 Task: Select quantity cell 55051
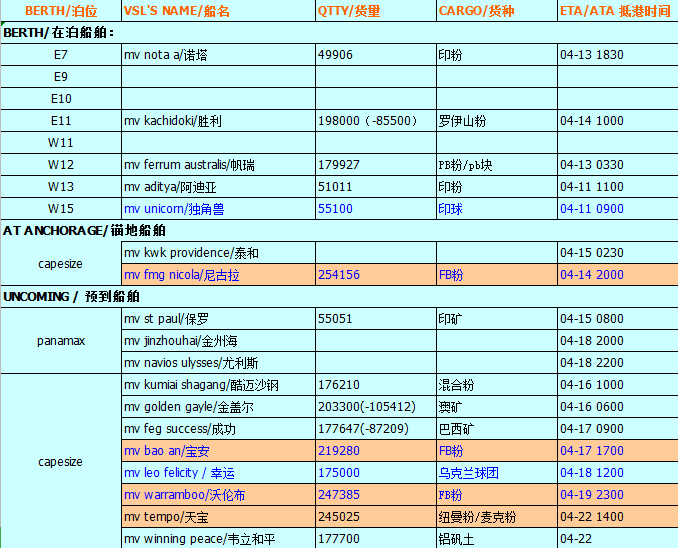pyautogui.click(x=376, y=319)
